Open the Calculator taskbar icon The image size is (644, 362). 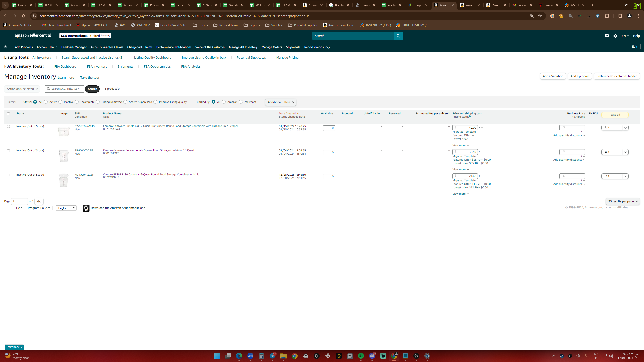(261, 356)
